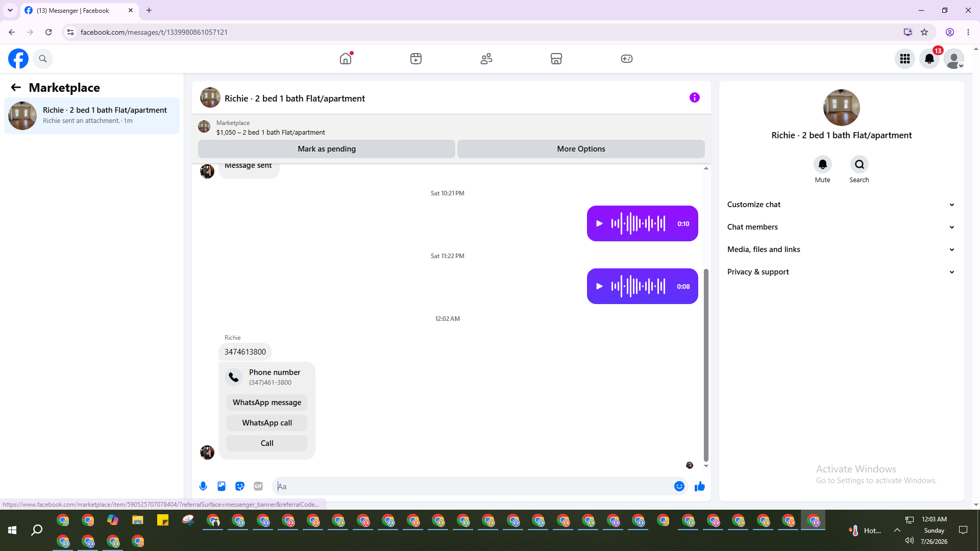The image size is (980, 551).
Task: Click the back arrow beside Marketplace
Action: [16, 87]
